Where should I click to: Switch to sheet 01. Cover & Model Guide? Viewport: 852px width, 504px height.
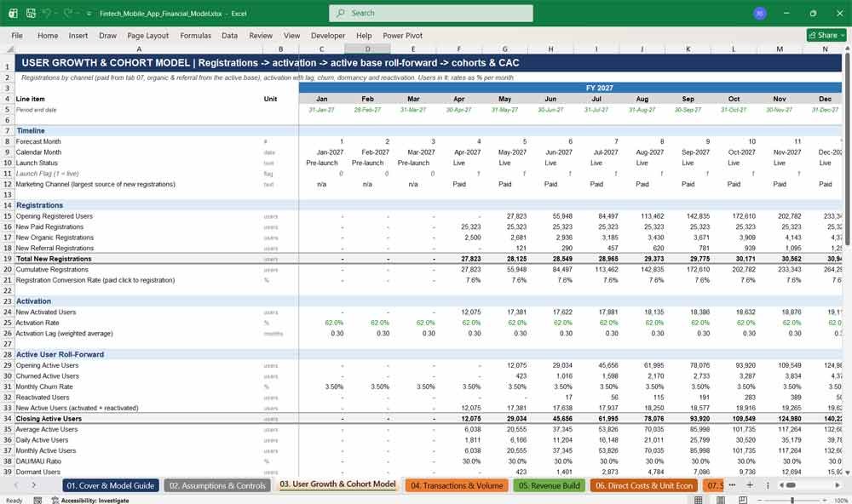(111, 485)
